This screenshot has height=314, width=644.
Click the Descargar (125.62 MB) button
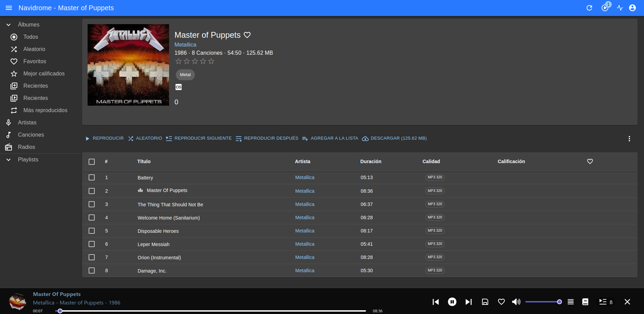click(394, 138)
